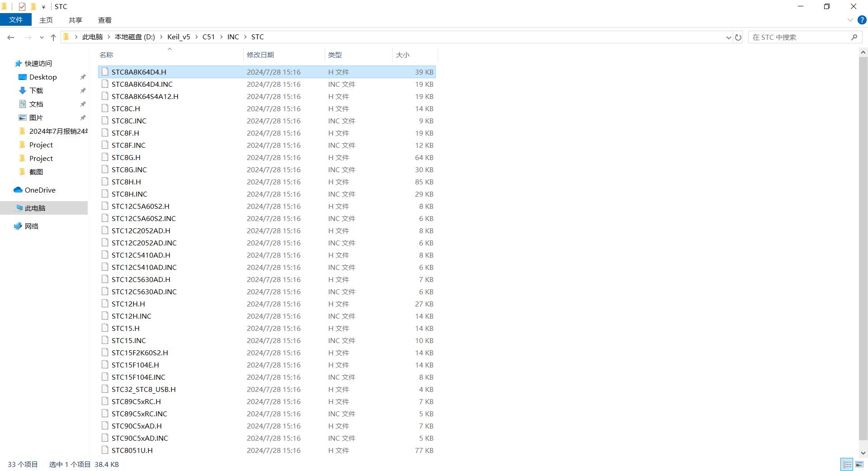This screenshot has width=868, height=471.
Task: Open 下载 folder in quick access
Action: [x=36, y=90]
